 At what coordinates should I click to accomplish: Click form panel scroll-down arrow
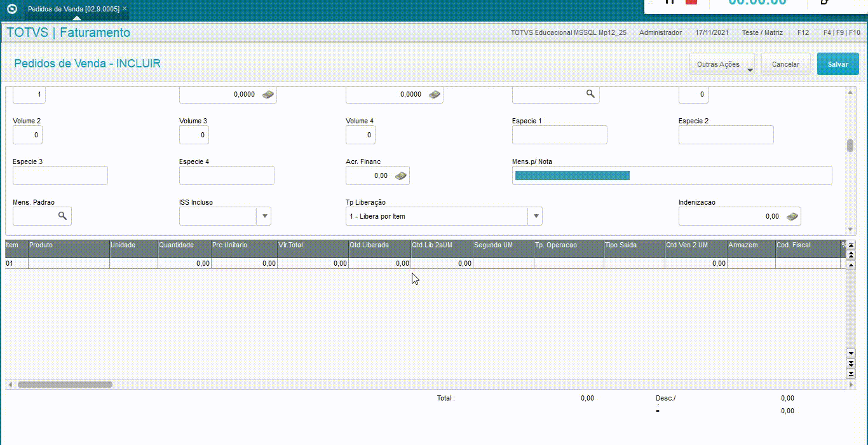850,229
